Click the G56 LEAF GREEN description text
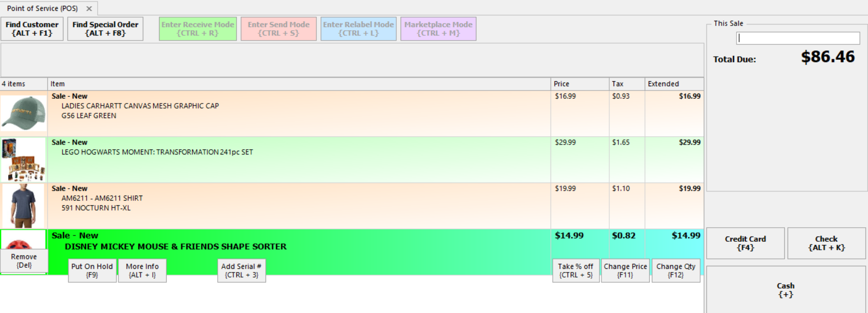This screenshot has height=313, width=868. point(89,116)
